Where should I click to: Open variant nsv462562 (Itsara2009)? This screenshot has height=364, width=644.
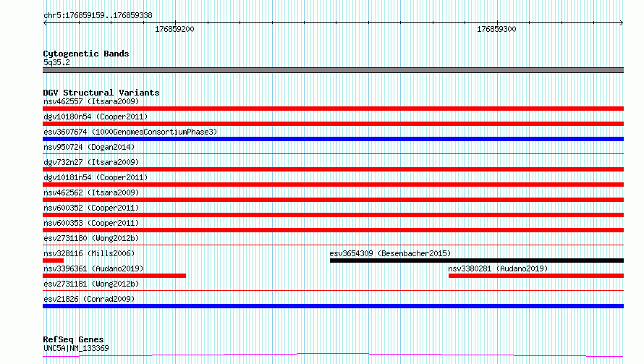91,192
